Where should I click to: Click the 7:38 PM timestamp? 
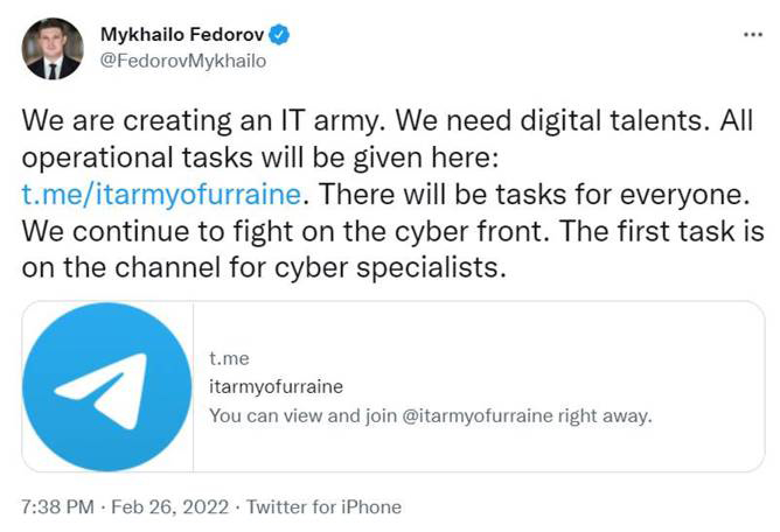57,506
